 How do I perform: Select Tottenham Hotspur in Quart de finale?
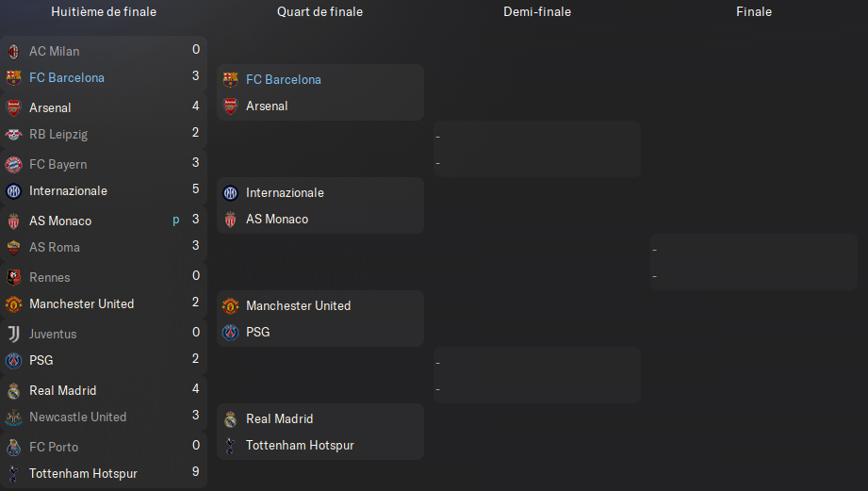tap(300, 445)
